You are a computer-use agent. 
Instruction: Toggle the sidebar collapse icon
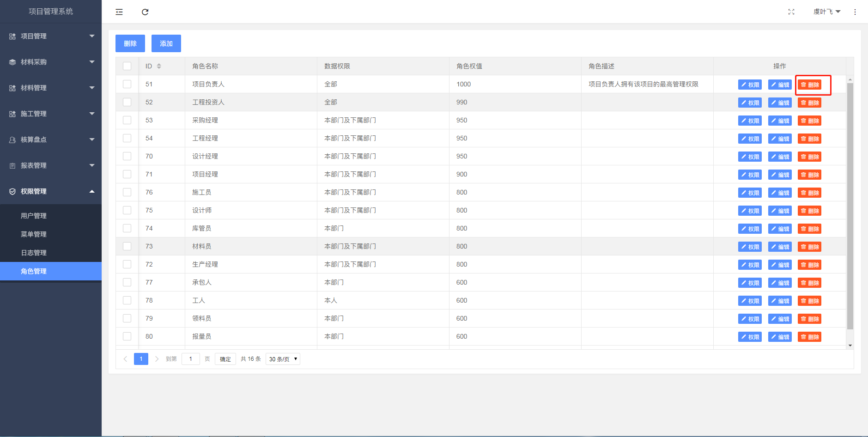[119, 12]
